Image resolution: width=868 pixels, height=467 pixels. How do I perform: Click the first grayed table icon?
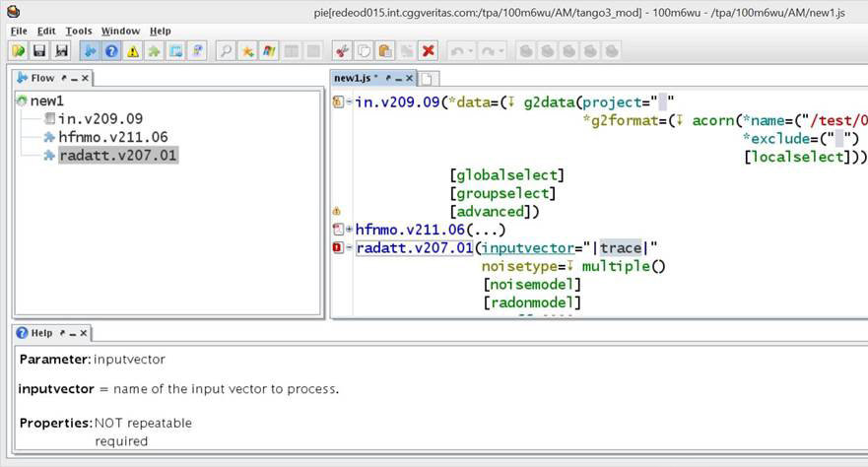click(x=292, y=51)
